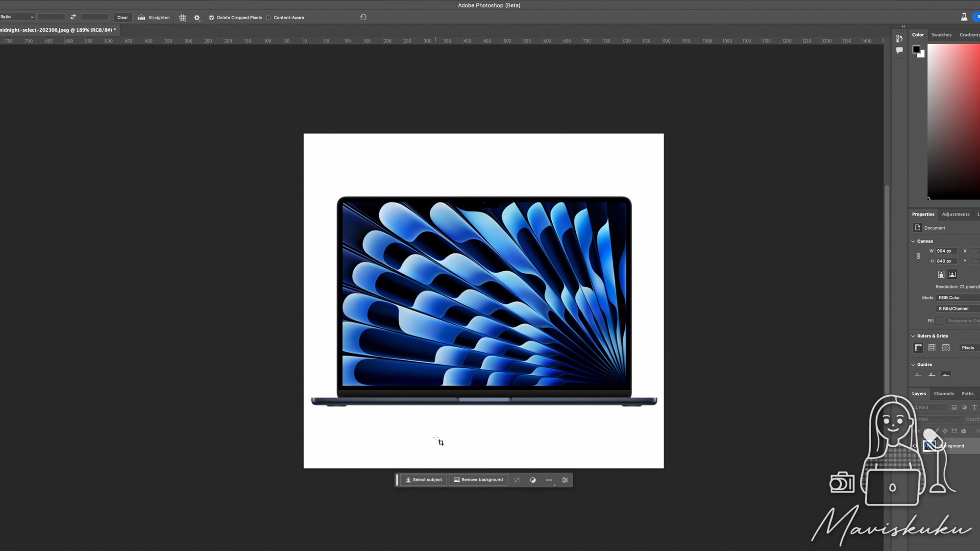Click the mask icon in contextual bar
This screenshot has height=551, width=980.
pyautogui.click(x=517, y=480)
